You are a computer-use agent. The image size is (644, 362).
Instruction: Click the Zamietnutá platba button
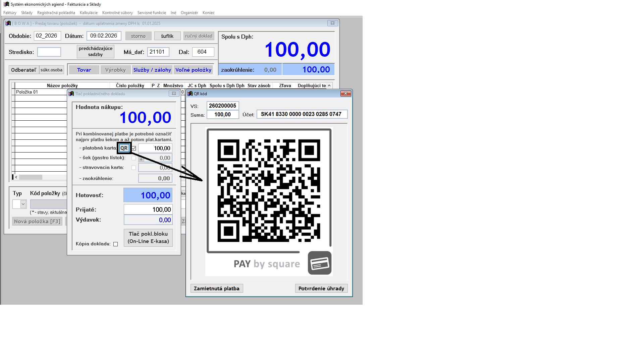(x=217, y=288)
